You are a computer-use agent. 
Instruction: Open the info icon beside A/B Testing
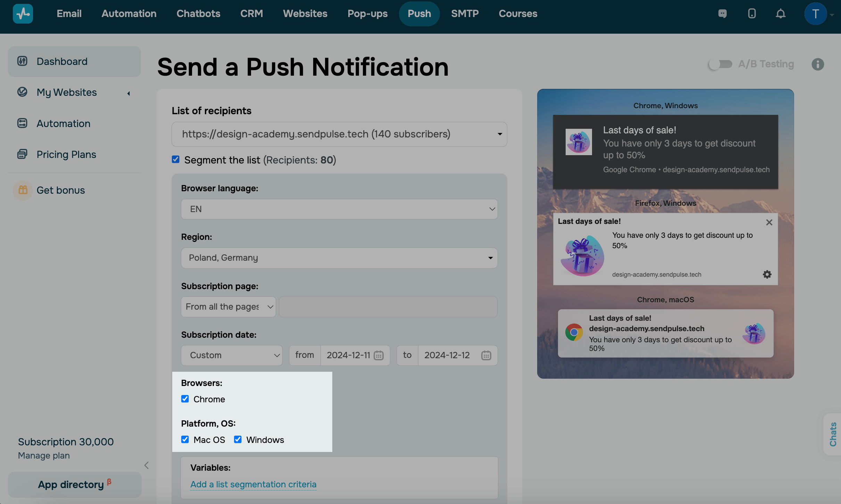click(x=818, y=64)
